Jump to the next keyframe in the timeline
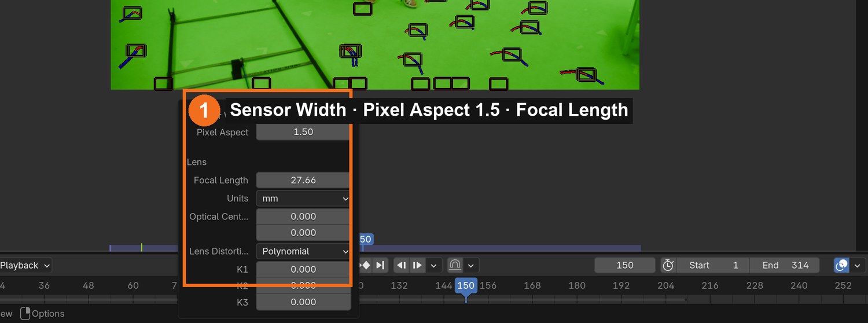The width and height of the screenshot is (868, 323). [x=366, y=265]
